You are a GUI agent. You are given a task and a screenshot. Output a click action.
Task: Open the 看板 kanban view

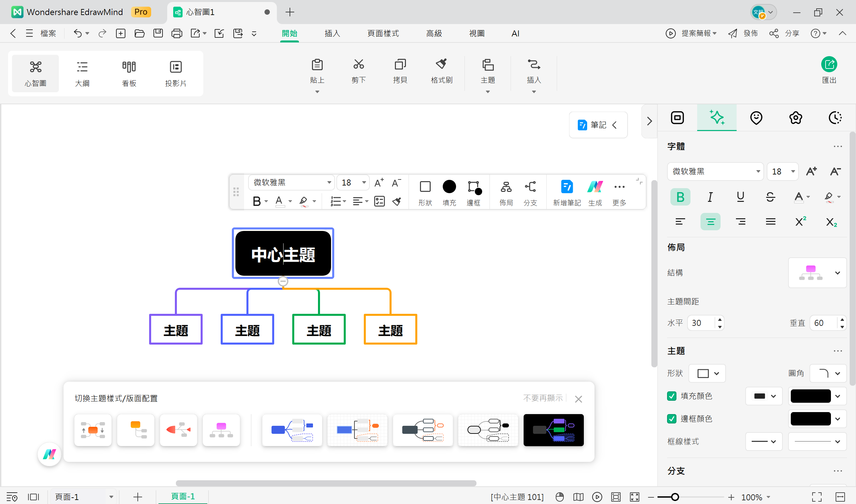129,73
